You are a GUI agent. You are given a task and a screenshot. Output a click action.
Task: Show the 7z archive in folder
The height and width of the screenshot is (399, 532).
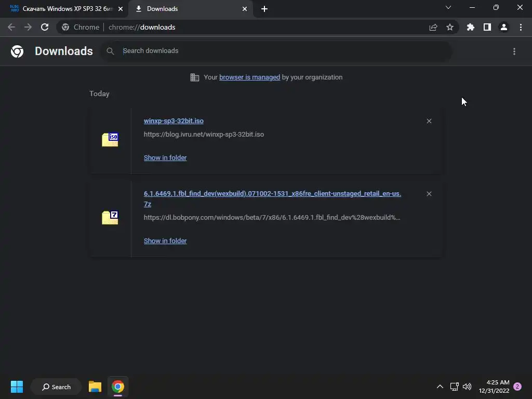165,241
